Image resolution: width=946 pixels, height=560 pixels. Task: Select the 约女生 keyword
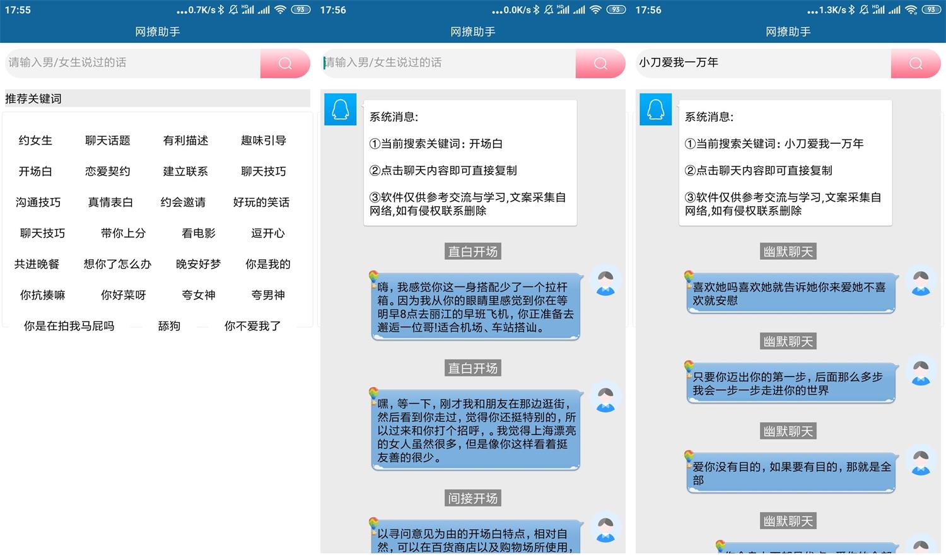point(35,141)
